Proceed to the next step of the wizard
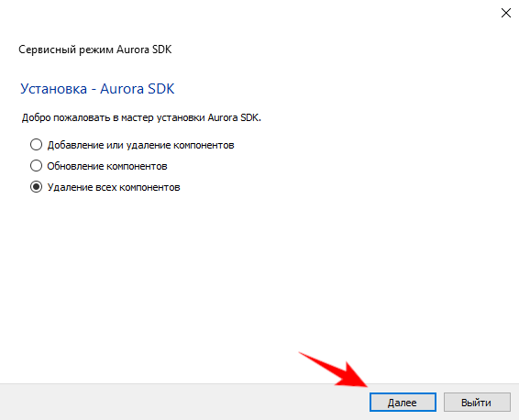This screenshot has width=519, height=420. pos(403,403)
